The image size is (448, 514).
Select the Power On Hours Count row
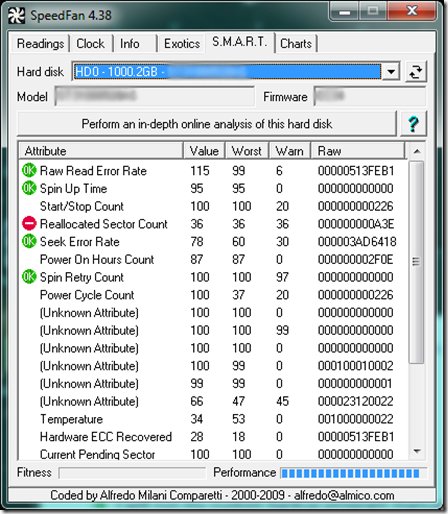[213, 259]
